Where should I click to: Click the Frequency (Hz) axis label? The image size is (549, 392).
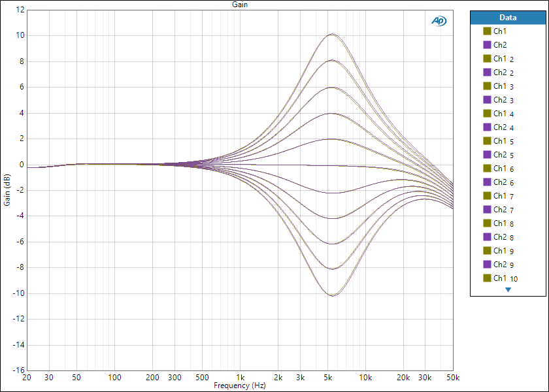(240, 385)
